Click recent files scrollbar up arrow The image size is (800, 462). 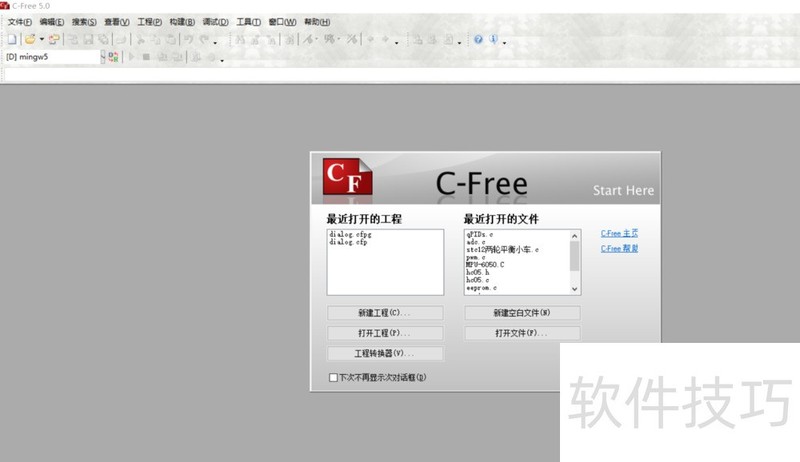tap(574, 236)
